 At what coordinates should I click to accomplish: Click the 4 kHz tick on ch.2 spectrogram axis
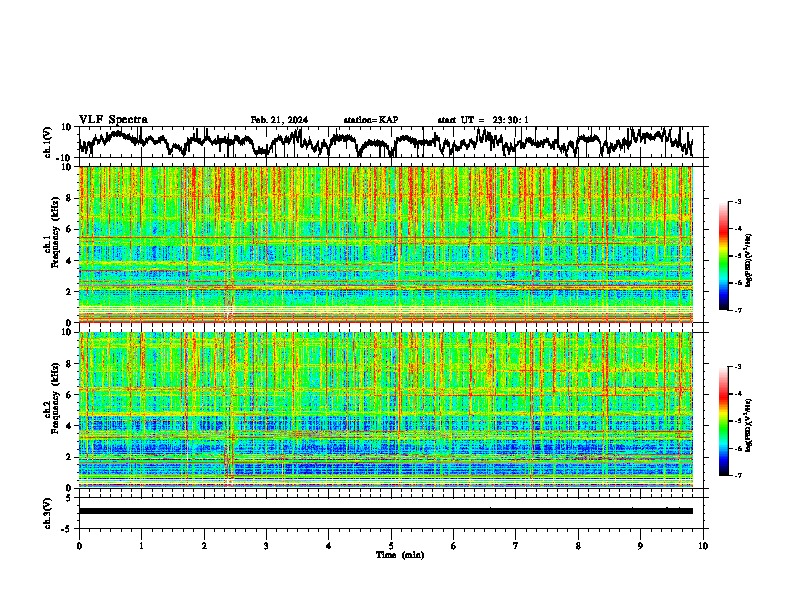(x=70, y=426)
